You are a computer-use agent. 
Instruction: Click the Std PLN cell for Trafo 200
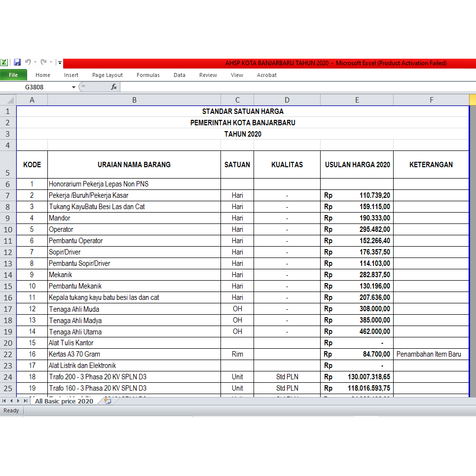coord(287,377)
